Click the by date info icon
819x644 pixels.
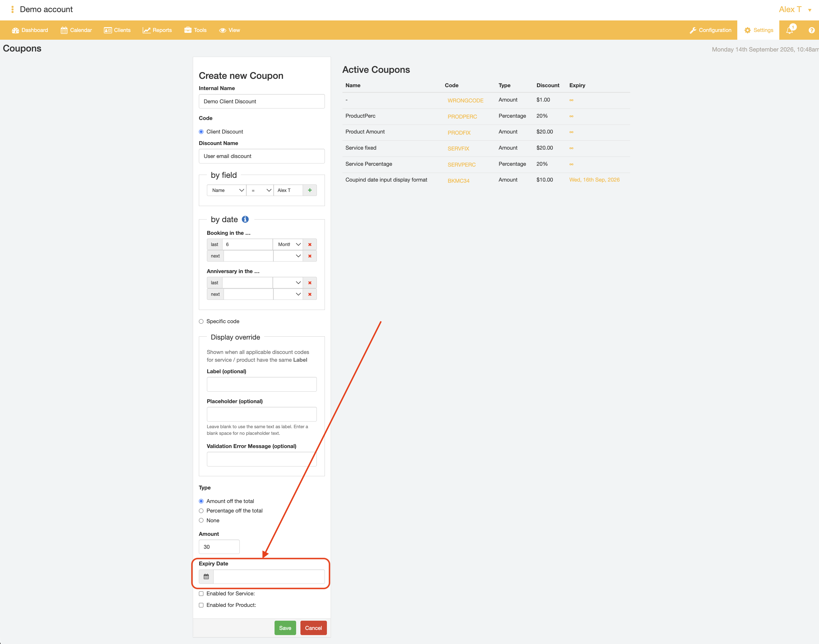245,220
